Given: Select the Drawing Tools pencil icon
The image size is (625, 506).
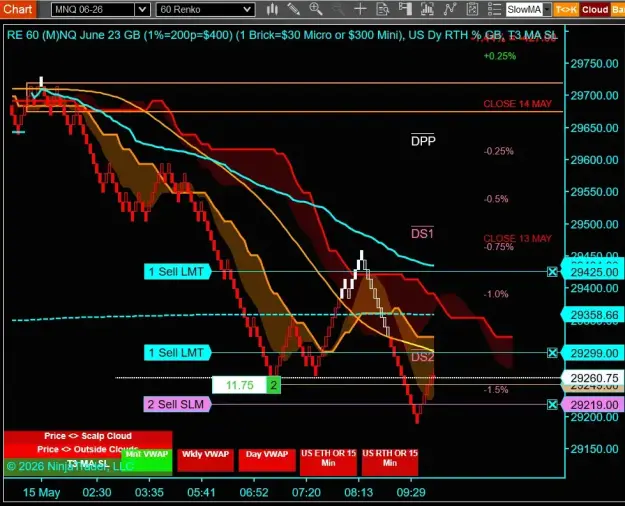Looking at the screenshot, I should click(294, 9).
